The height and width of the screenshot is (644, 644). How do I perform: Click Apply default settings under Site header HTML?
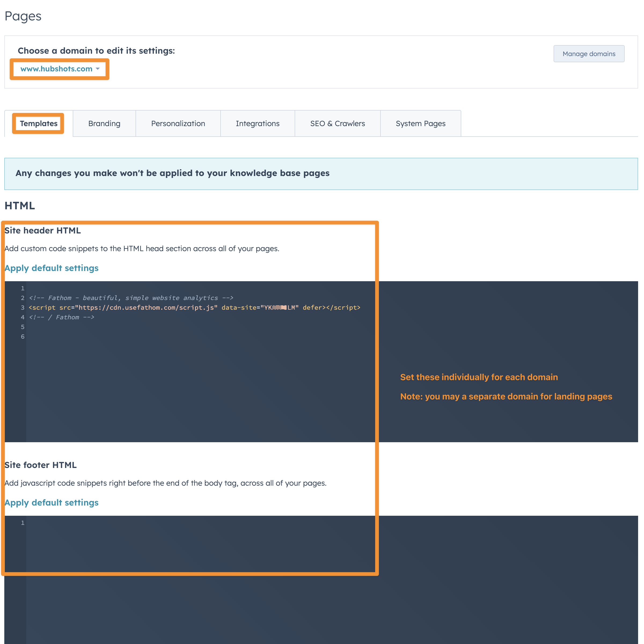coord(52,268)
